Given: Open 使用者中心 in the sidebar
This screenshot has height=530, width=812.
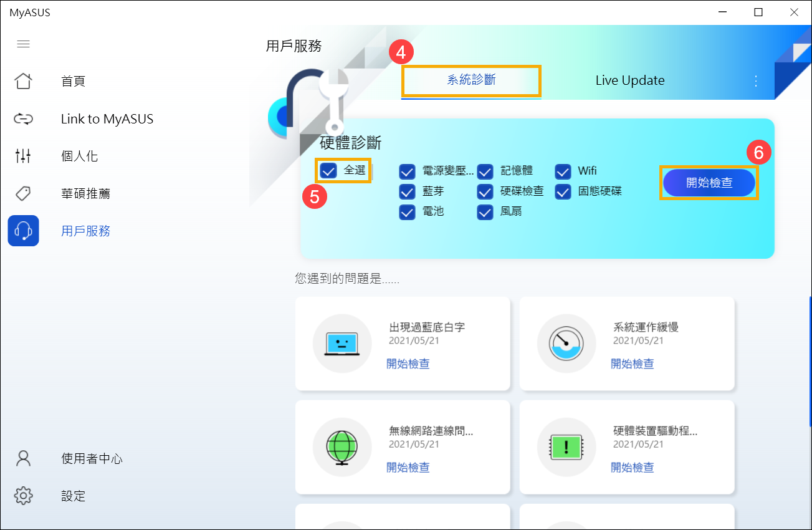Looking at the screenshot, I should tap(92, 458).
